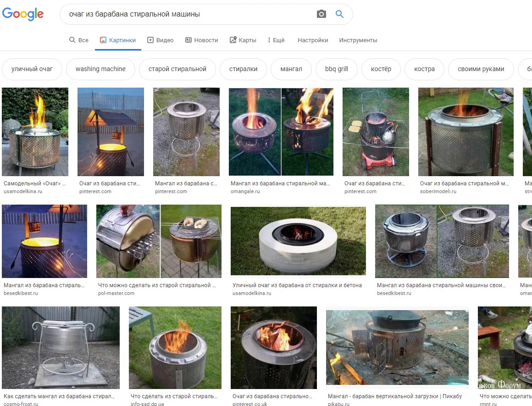Viewport: 532px width, 406px height.
Task: Expand the Ещё more menu
Action: click(x=276, y=40)
